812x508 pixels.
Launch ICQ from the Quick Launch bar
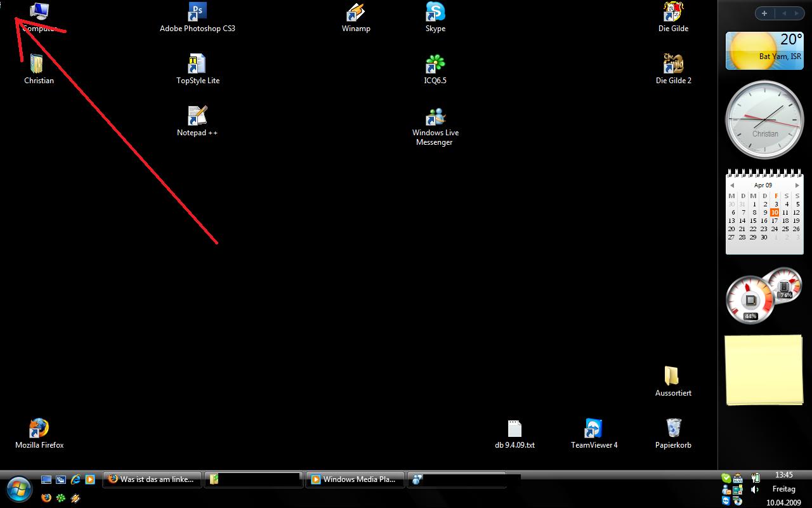pos(61,498)
